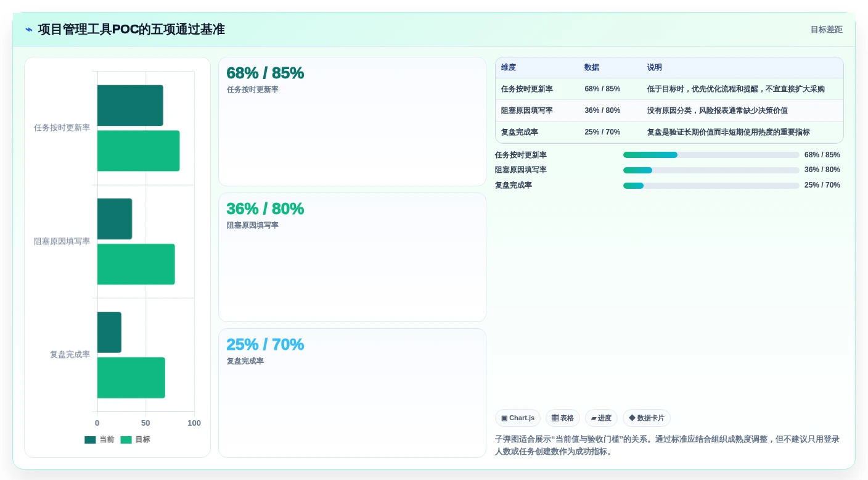Click the footer note starting 子弹图适合展示
This screenshot has width=868, height=480.
coord(668,445)
